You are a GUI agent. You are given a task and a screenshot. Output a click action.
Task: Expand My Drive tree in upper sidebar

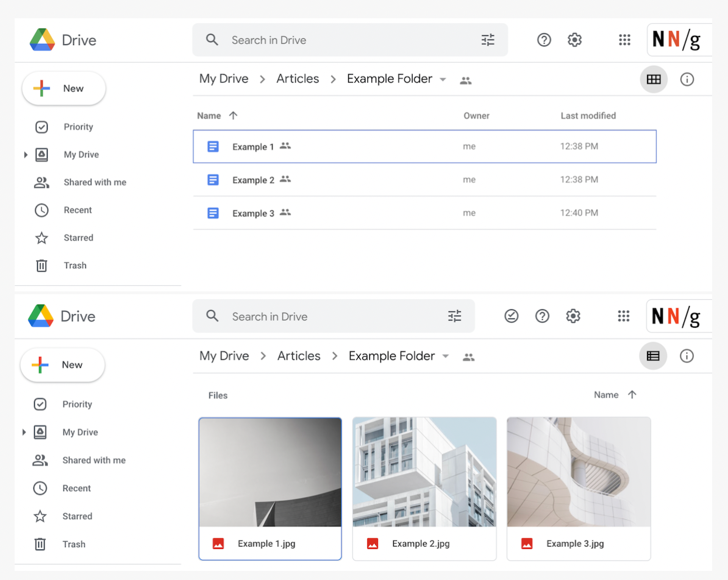coord(26,155)
